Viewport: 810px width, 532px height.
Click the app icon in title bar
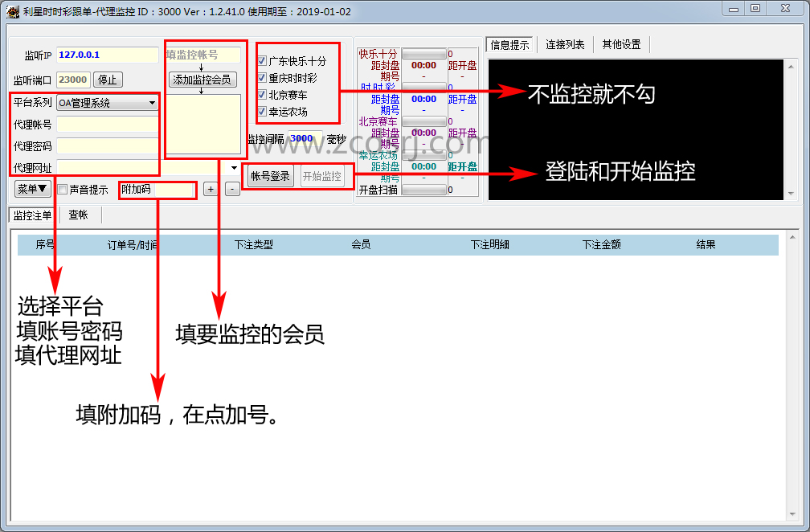[12, 11]
